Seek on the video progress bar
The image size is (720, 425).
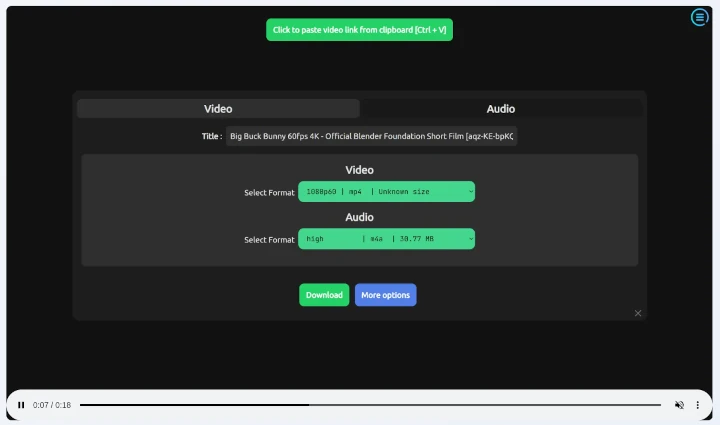click(370, 405)
